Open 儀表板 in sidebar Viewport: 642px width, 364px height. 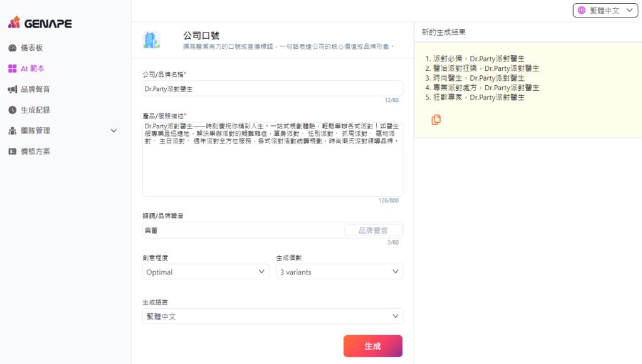tap(31, 48)
